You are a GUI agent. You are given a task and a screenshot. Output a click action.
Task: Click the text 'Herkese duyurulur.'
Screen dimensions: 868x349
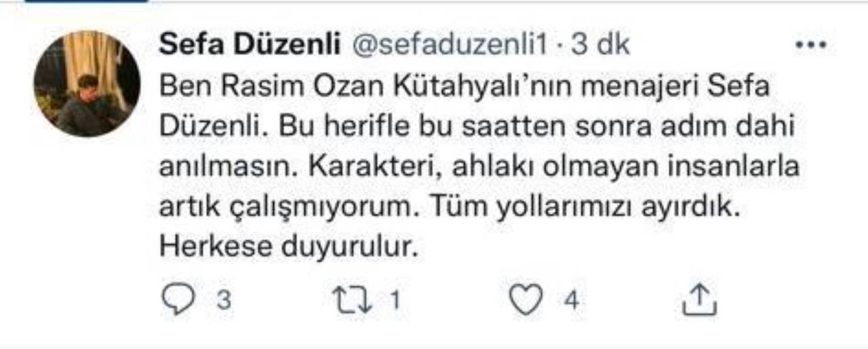click(286, 247)
